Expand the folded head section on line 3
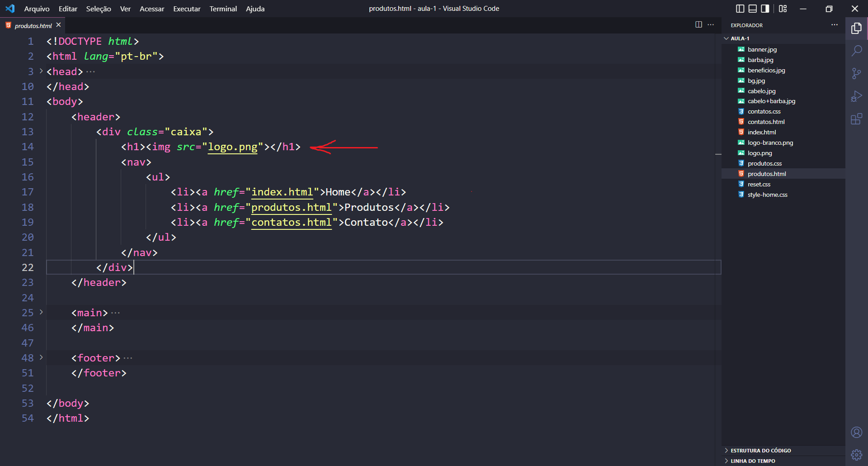Image resolution: width=868 pixels, height=466 pixels. coord(41,71)
